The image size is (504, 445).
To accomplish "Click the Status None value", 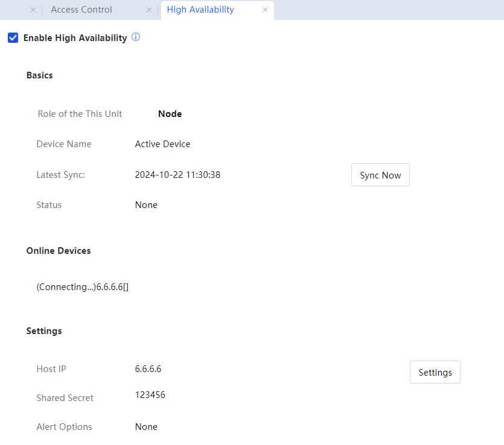I will coord(146,205).
